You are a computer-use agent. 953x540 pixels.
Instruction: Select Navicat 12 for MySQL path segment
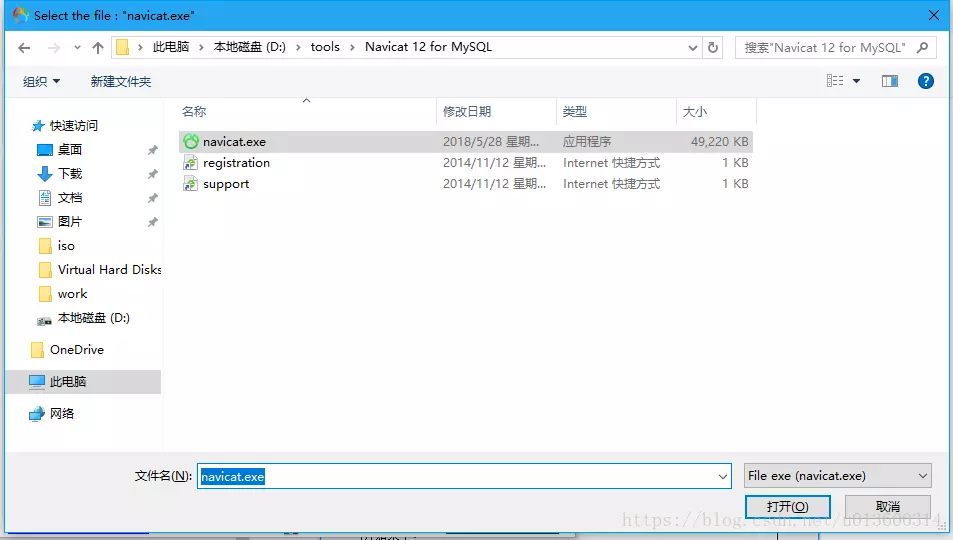(x=428, y=47)
